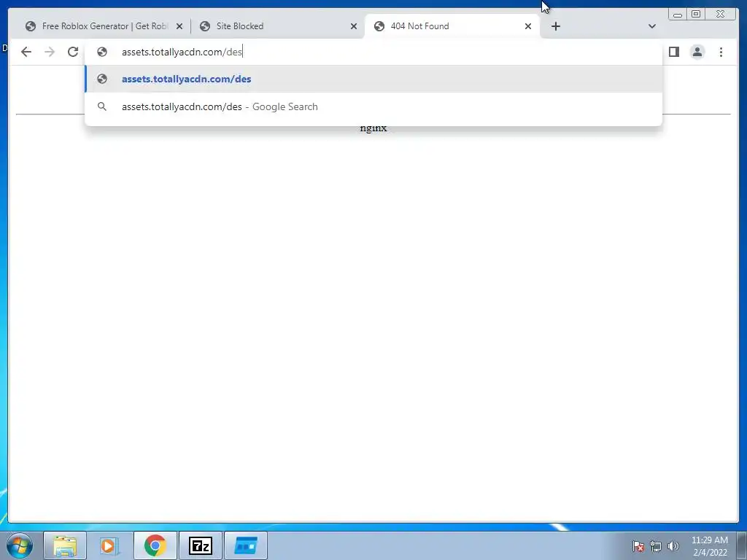Open the tab search dropdown chevron
747x560 pixels.
pos(652,26)
